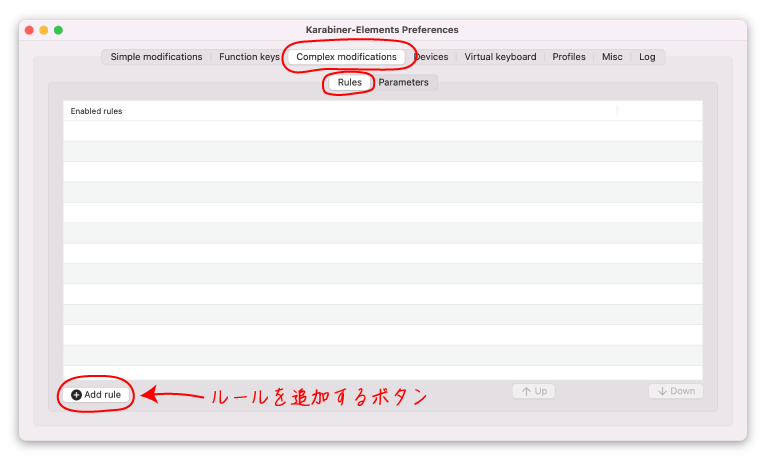The width and height of the screenshot is (768, 462).
Task: Close the Karabiner-Elements Preferences window
Action: tap(29, 30)
